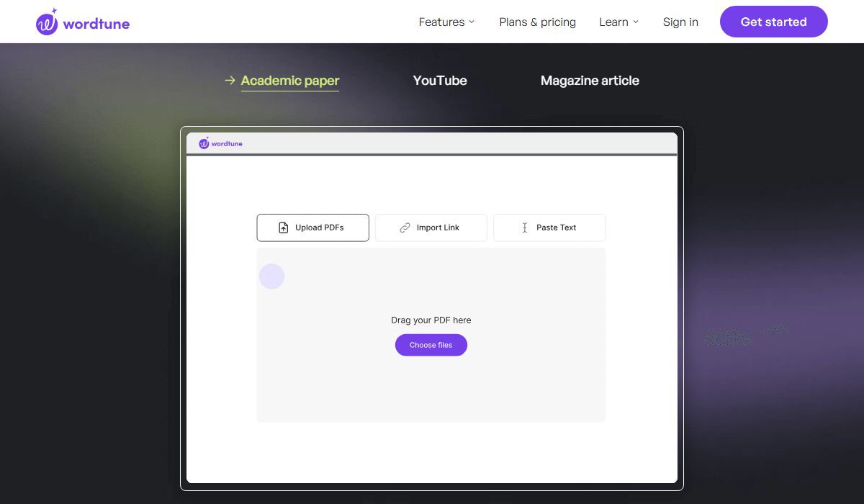Expand the Learn dropdown chevron
This screenshot has width=864, height=504.
(x=636, y=22)
